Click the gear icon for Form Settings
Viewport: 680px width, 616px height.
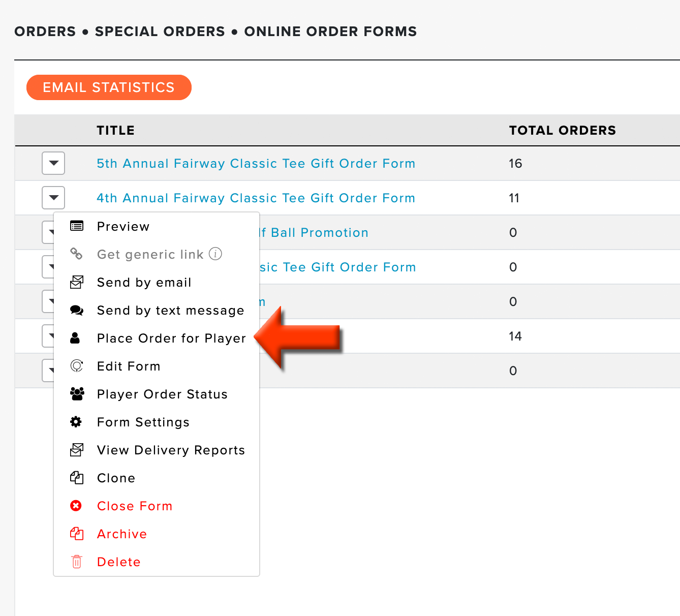click(76, 422)
